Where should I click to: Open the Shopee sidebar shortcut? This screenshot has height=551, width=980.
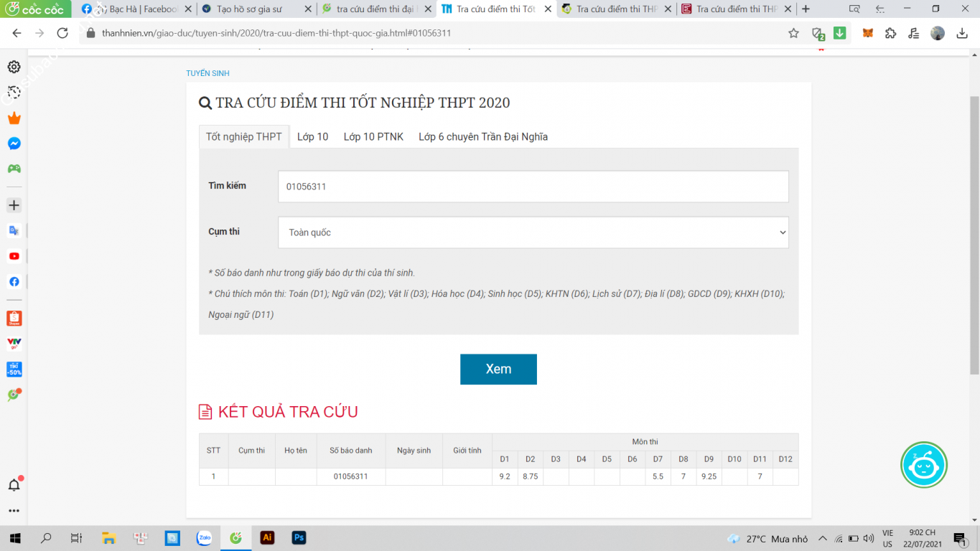pyautogui.click(x=14, y=318)
